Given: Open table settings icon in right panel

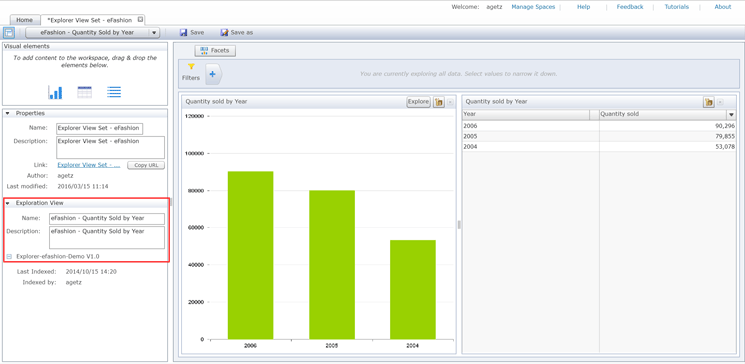Looking at the screenshot, I should 709,102.
